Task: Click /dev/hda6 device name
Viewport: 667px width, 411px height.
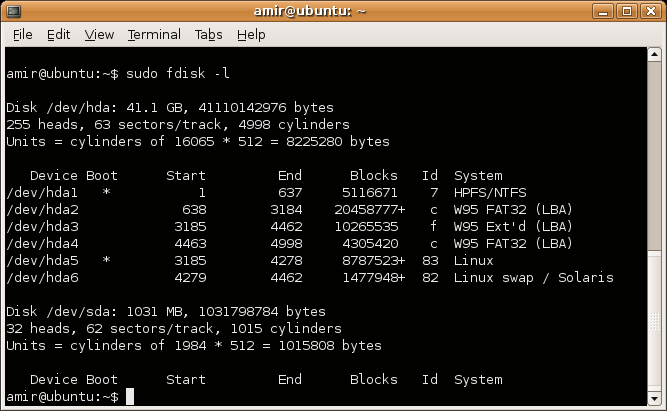Action: 42,277
